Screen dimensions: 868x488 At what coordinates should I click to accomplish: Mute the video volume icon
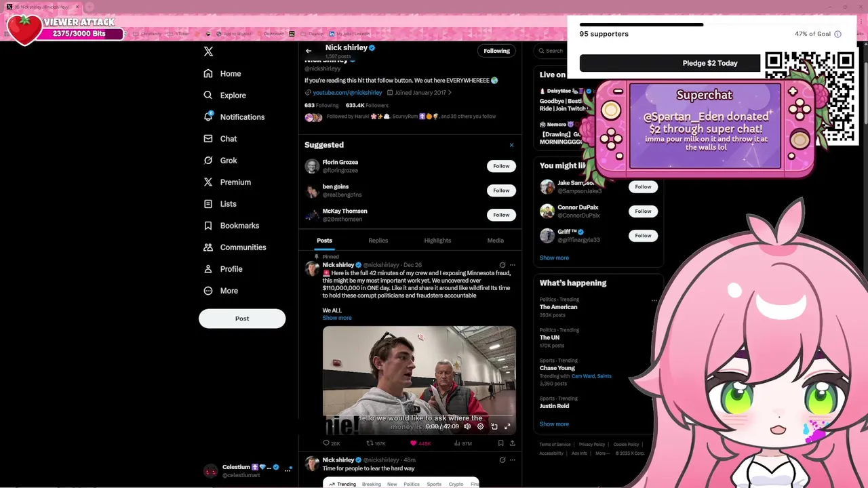coord(467,426)
